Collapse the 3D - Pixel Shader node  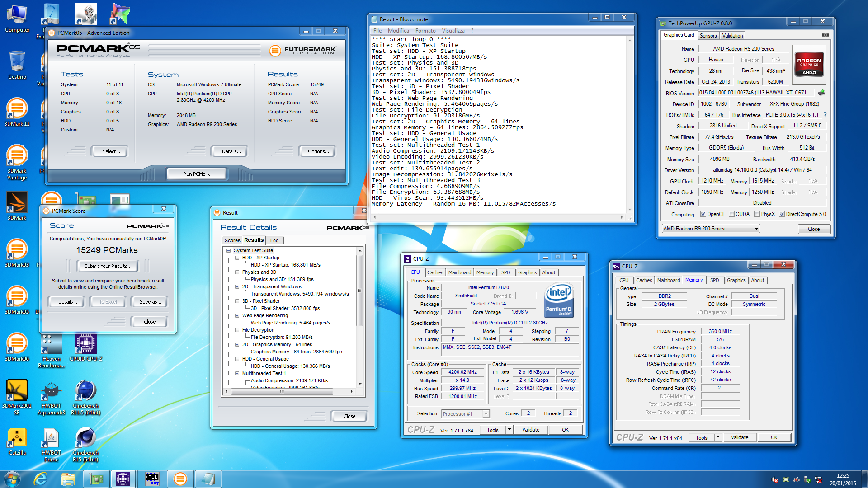(237, 301)
